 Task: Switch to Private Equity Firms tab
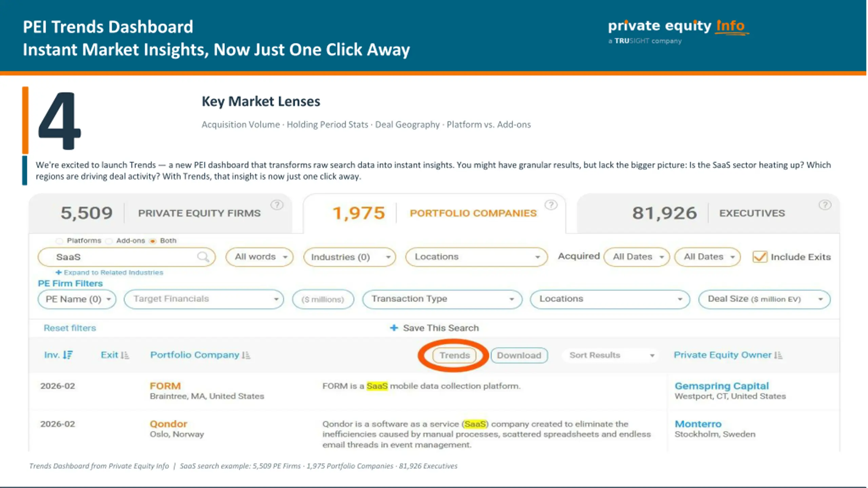coord(161,213)
